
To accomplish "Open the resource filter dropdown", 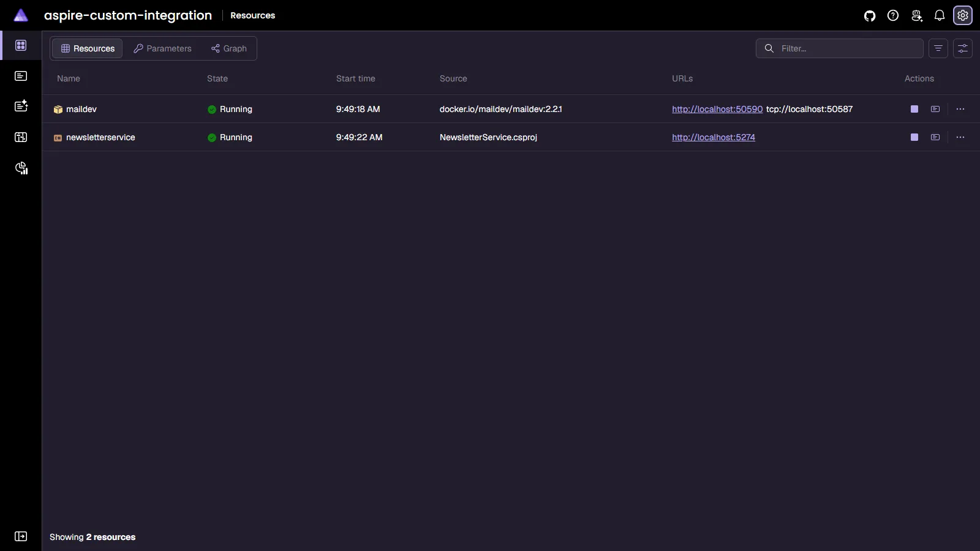I will 938,48.
